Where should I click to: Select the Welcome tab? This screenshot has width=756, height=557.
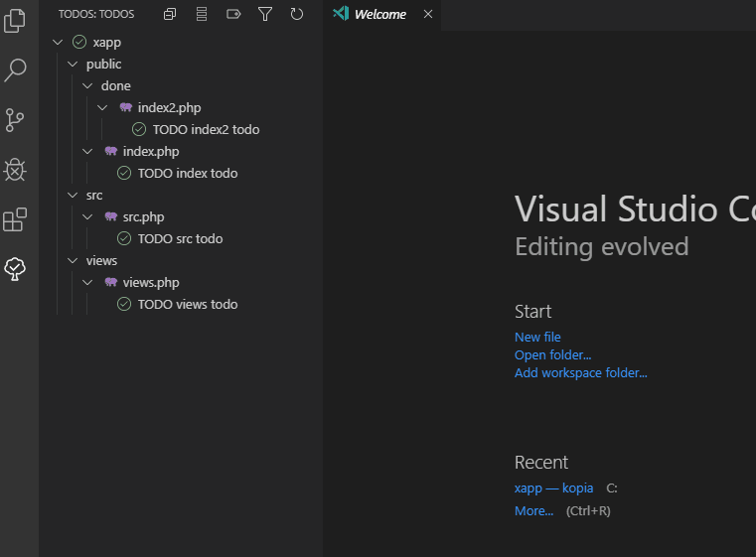click(381, 15)
